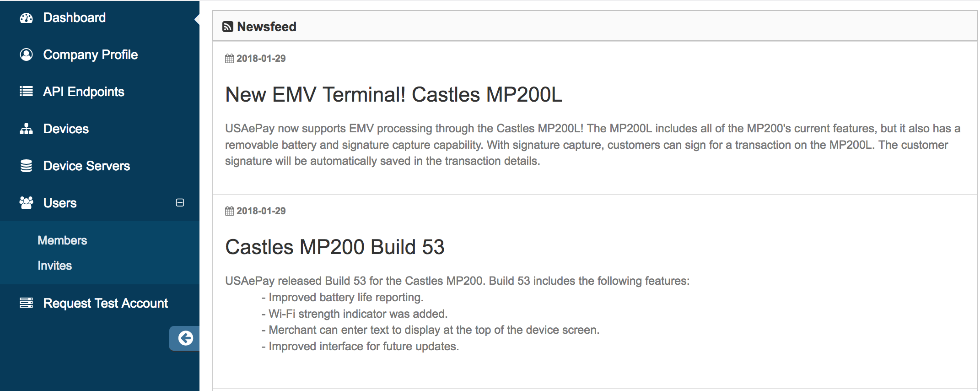Open the Device Servers menu item
980x391 pixels.
86,166
